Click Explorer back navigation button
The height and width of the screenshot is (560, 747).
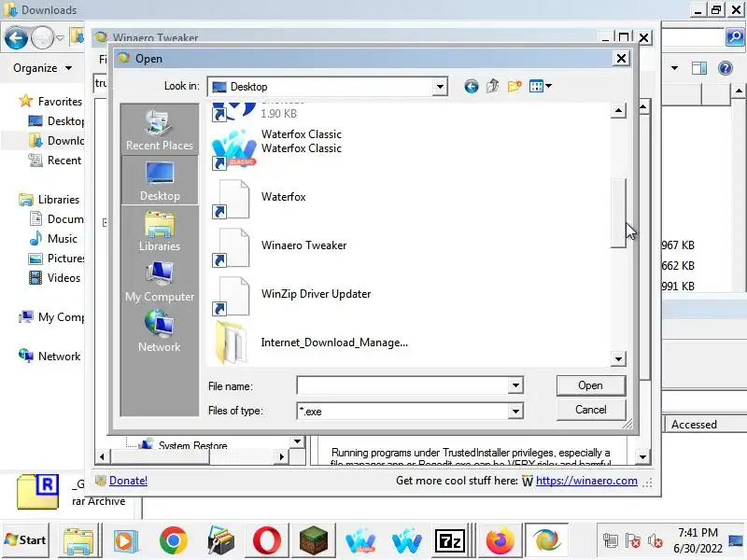click(16, 38)
